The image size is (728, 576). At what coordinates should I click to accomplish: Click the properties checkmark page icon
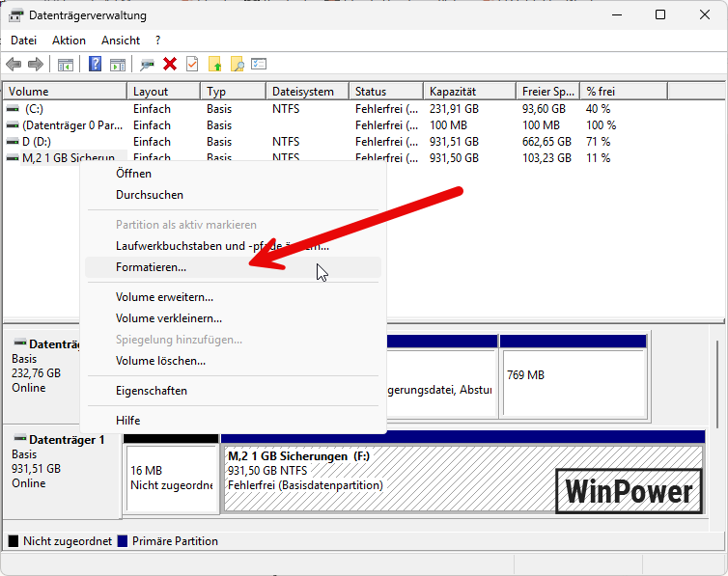[192, 65]
